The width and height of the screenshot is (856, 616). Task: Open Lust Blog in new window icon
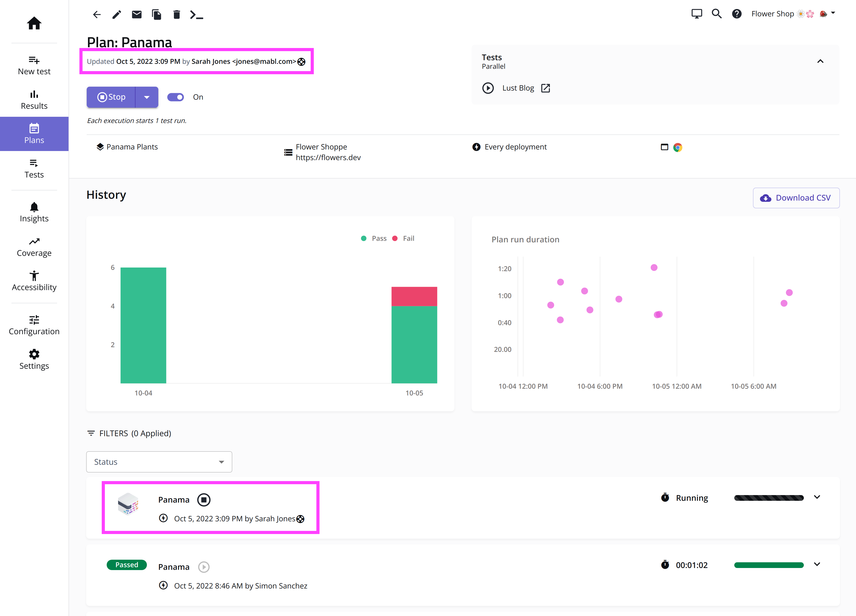[545, 88]
